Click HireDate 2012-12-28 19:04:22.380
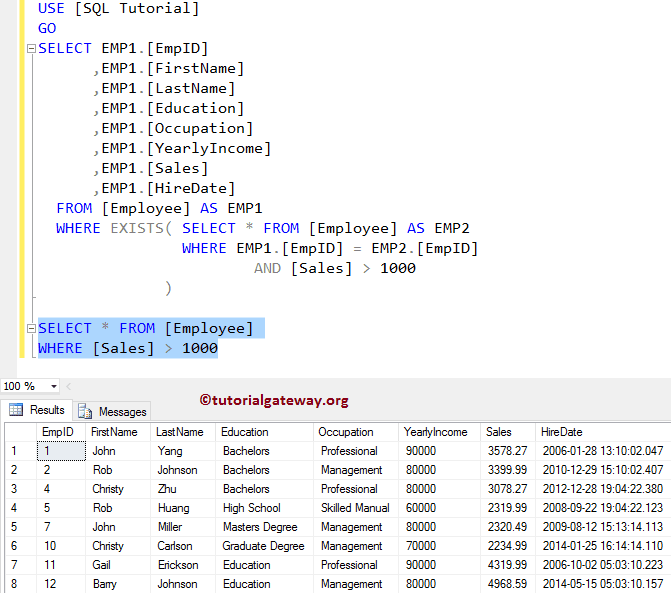This screenshot has height=593, width=671. (x=603, y=489)
